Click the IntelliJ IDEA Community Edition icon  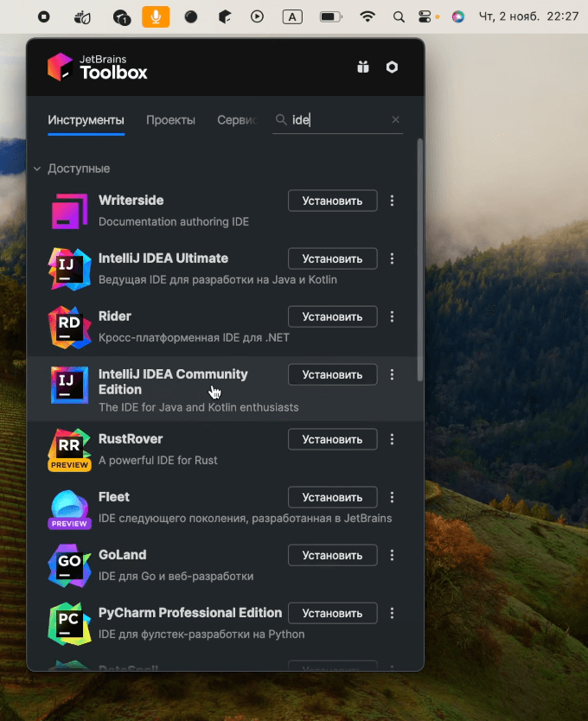(x=69, y=385)
